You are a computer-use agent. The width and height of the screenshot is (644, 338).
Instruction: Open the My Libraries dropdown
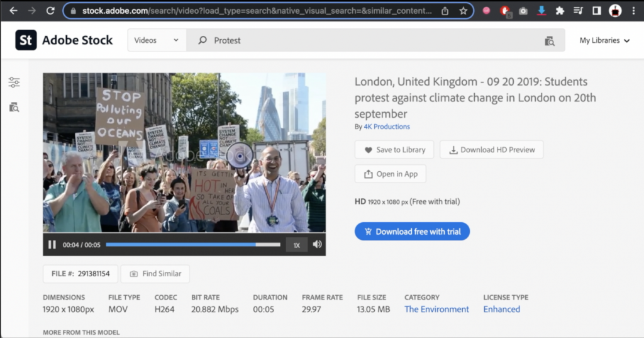(x=604, y=40)
